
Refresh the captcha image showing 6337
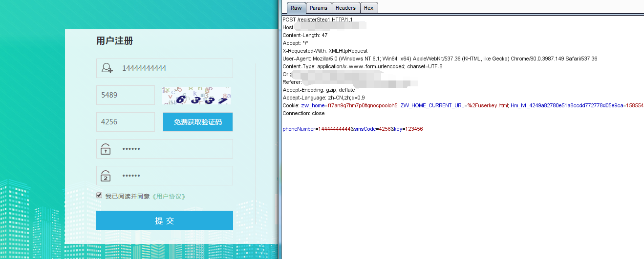tap(196, 96)
